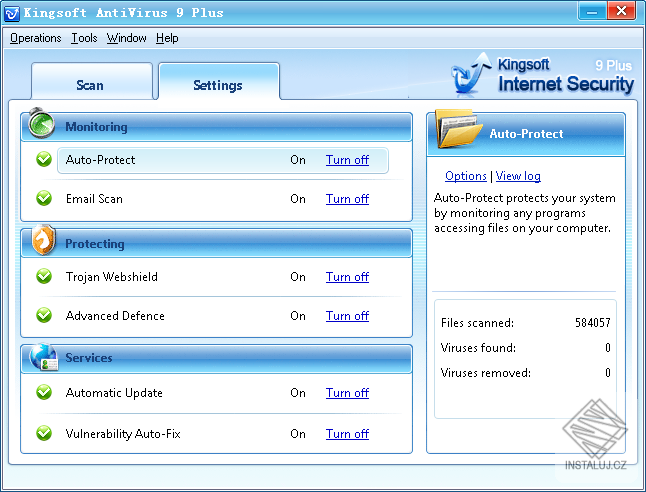Open the Window menu
The width and height of the screenshot is (646, 492).
126,38
